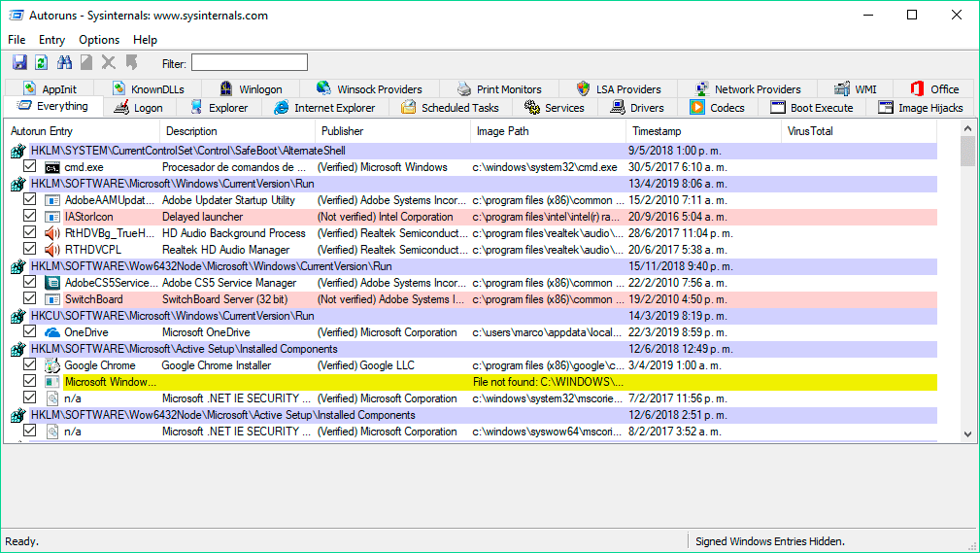980x553 pixels.
Task: Select the KnownDLLs tab
Action: click(x=149, y=88)
